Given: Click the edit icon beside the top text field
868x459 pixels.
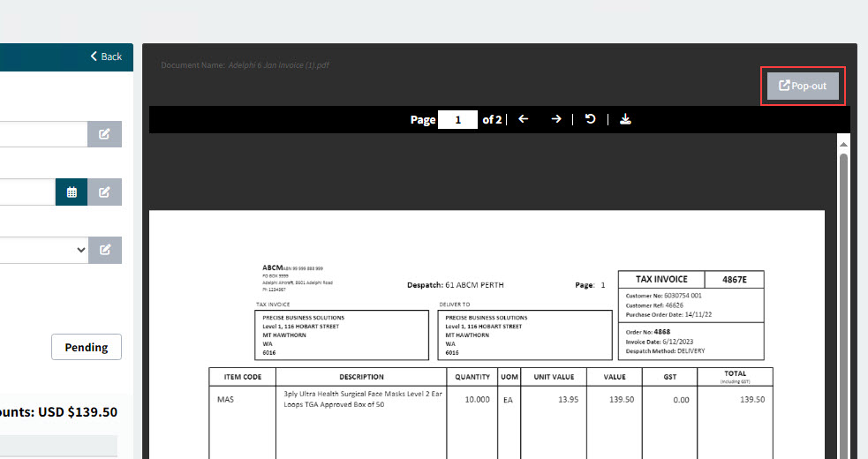Looking at the screenshot, I should point(104,134).
